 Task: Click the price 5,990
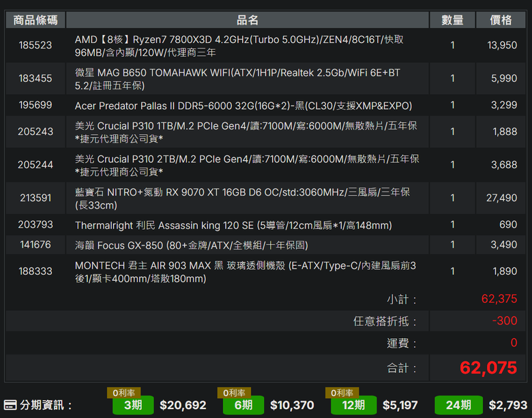[504, 78]
